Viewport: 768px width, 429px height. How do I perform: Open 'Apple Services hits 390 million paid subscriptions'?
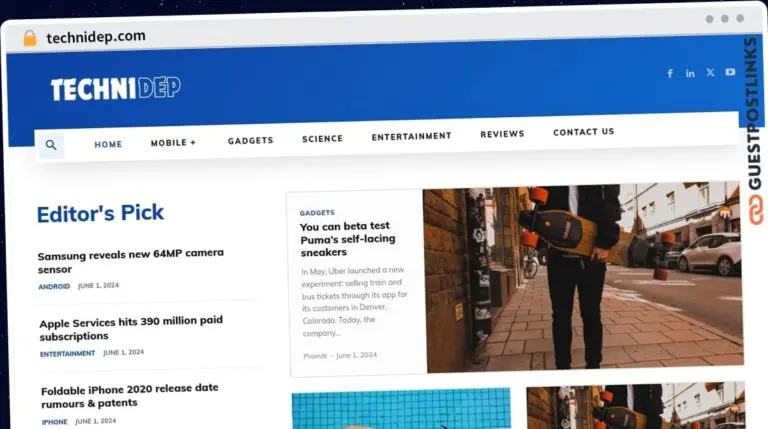pyautogui.click(x=131, y=328)
